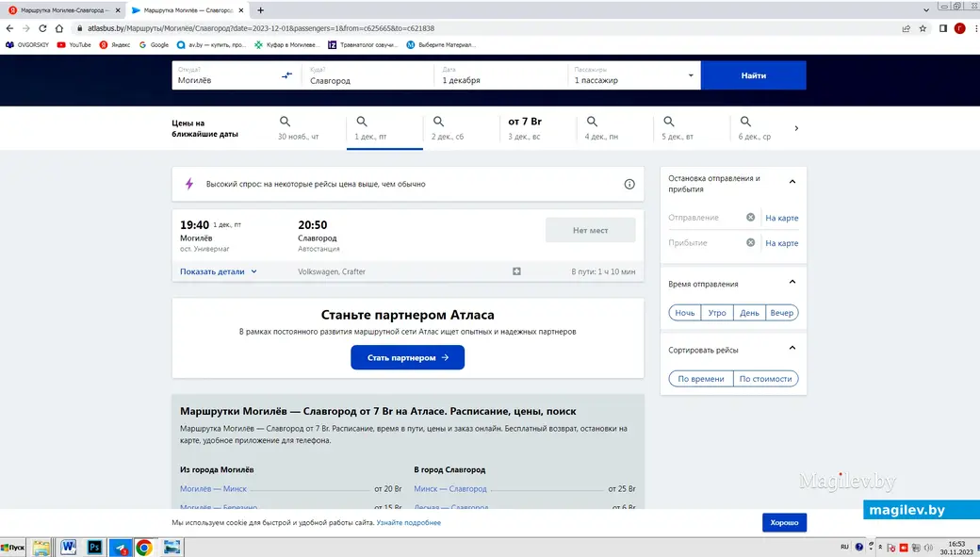Toggle the Ночь departure time filter
Image resolution: width=980 pixels, height=557 pixels.
click(x=684, y=313)
